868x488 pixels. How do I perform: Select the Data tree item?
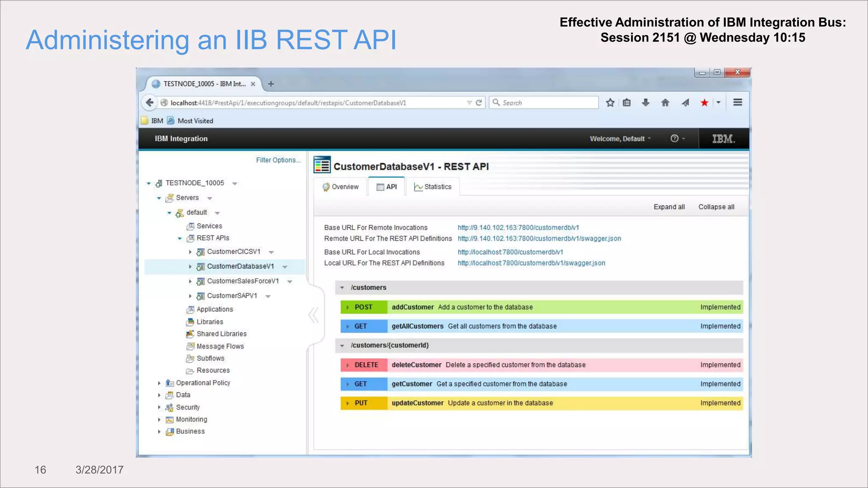(x=183, y=395)
